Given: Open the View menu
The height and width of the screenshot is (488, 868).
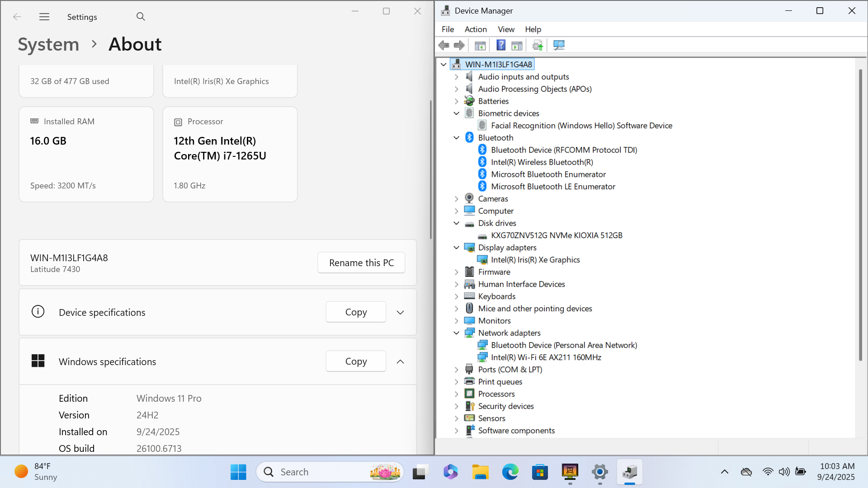Looking at the screenshot, I should [506, 29].
